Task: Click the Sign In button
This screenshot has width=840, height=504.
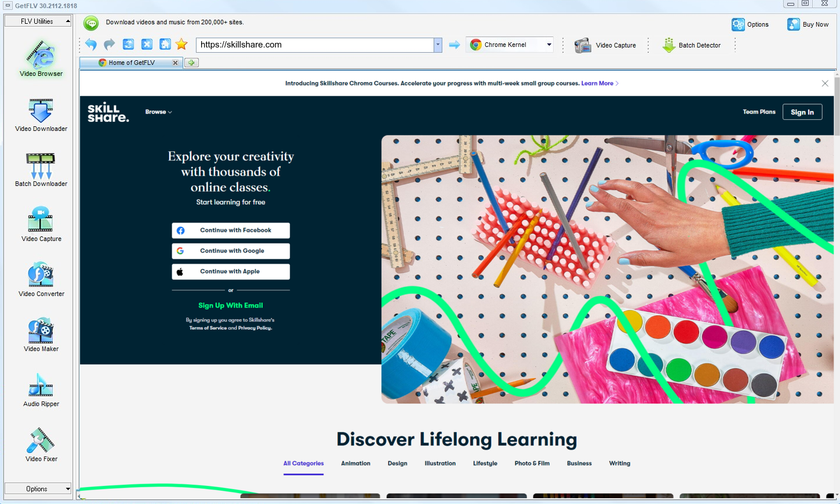Action: tap(802, 112)
